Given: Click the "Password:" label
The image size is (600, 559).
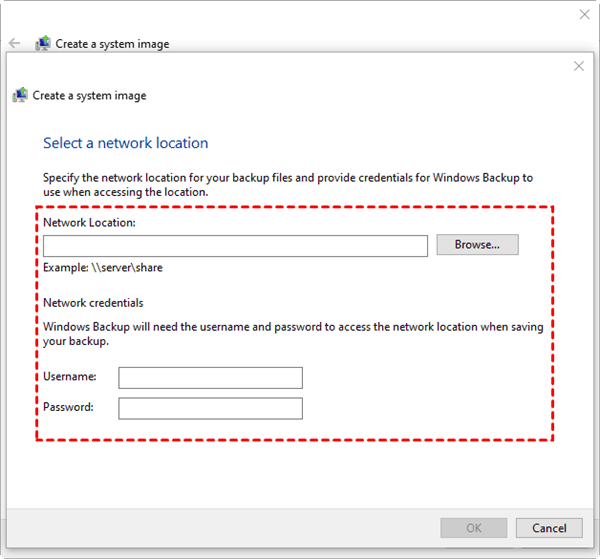Looking at the screenshot, I should click(69, 408).
